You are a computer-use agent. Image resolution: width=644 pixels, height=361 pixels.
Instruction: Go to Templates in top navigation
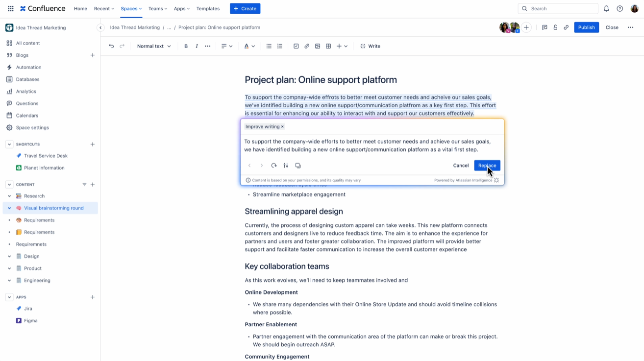208,8
